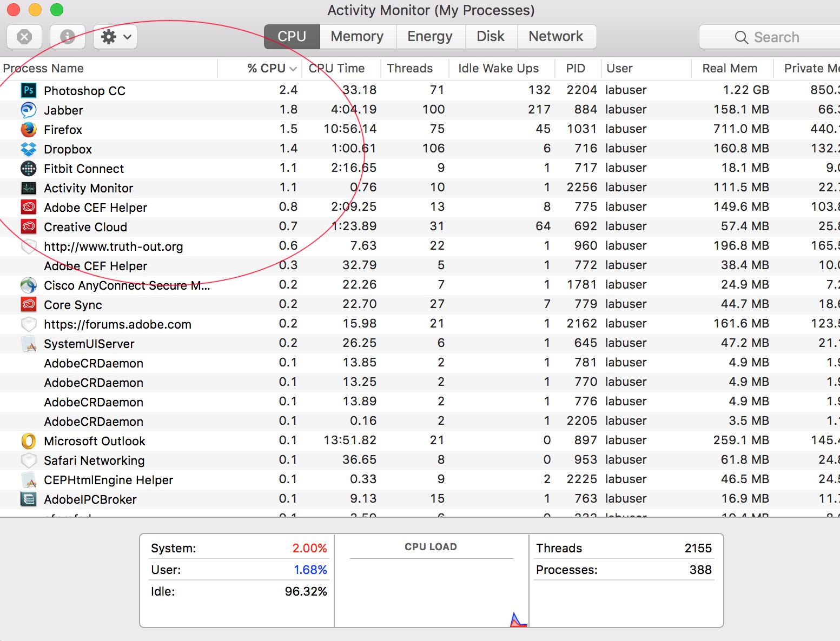This screenshot has width=840, height=641.
Task: Click the SystemUIServer process icon
Action: (x=29, y=343)
